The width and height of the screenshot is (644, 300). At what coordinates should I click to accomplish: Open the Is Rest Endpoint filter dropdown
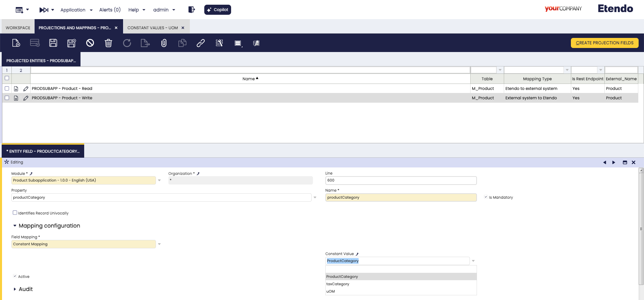point(601,70)
